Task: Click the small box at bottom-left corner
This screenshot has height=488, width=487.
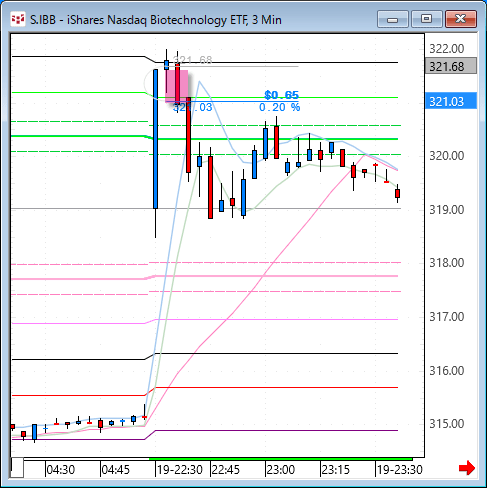Action: [17, 468]
